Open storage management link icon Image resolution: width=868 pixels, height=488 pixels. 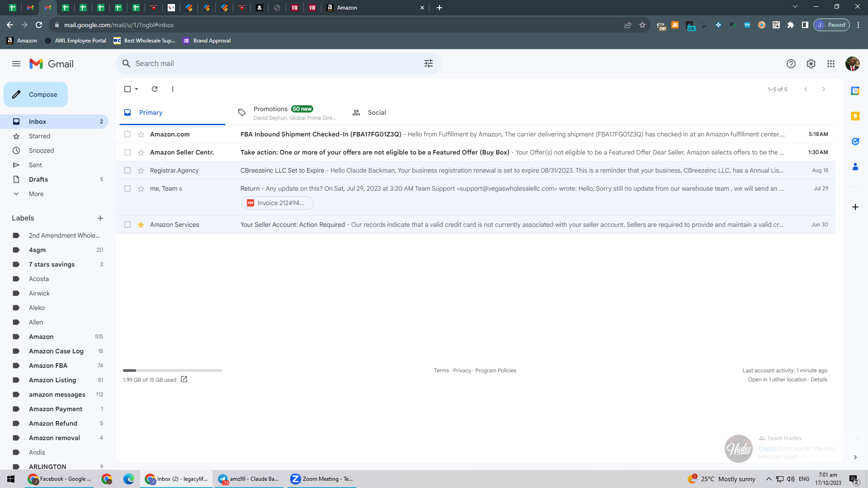click(184, 380)
